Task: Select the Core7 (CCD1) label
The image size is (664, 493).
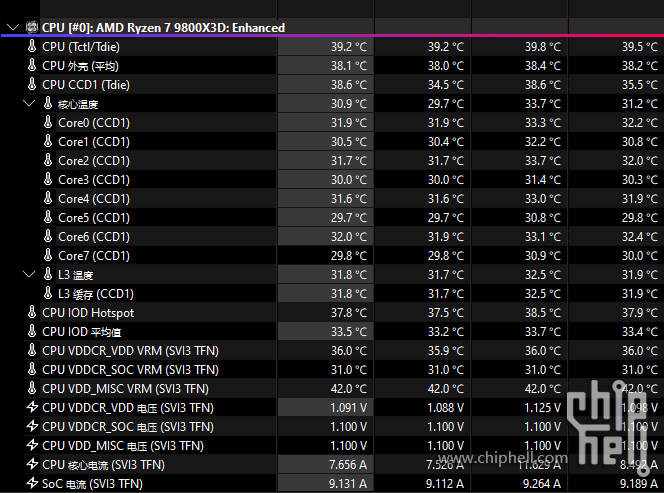Action: pyautogui.click(x=94, y=256)
